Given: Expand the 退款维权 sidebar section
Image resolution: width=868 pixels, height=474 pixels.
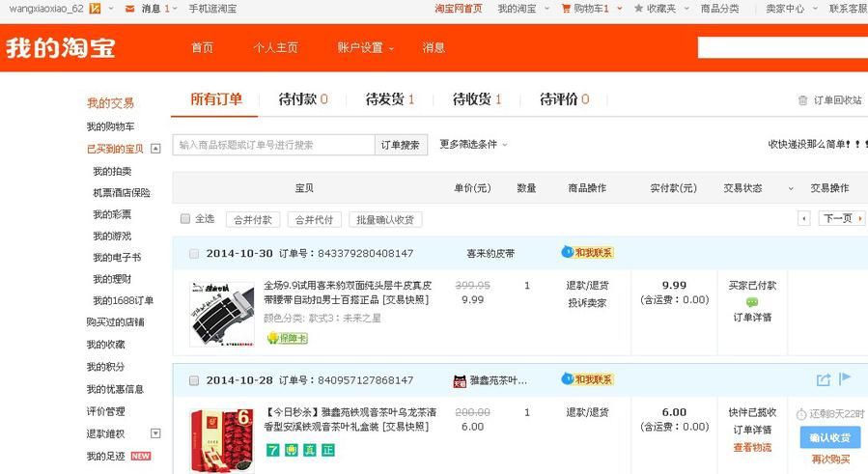Looking at the screenshot, I should (x=155, y=433).
